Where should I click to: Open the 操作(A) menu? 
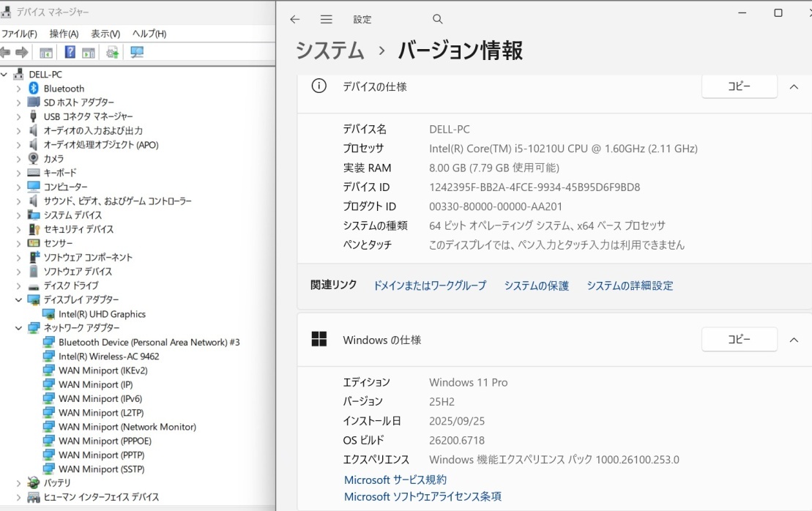tap(64, 34)
